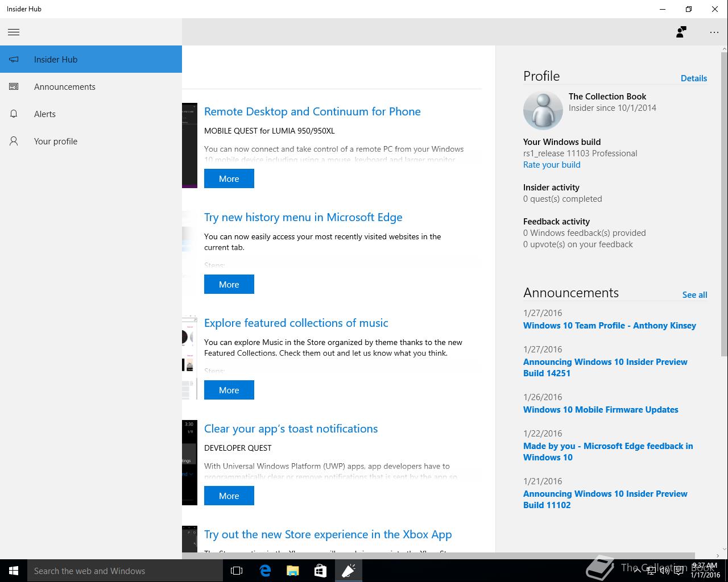Click the Insider Hub taskbar icon
Viewport: 728px width, 582px height.
tap(348, 571)
